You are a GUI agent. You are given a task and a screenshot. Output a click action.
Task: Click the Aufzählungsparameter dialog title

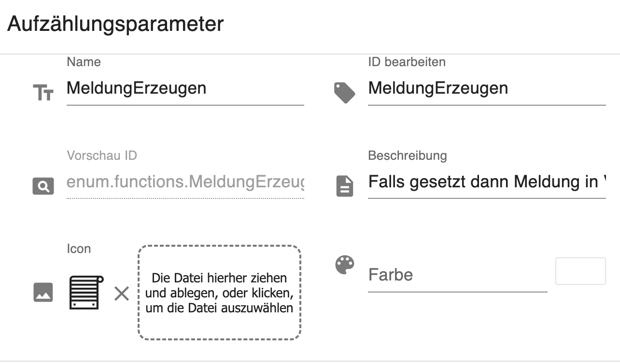[x=116, y=24]
